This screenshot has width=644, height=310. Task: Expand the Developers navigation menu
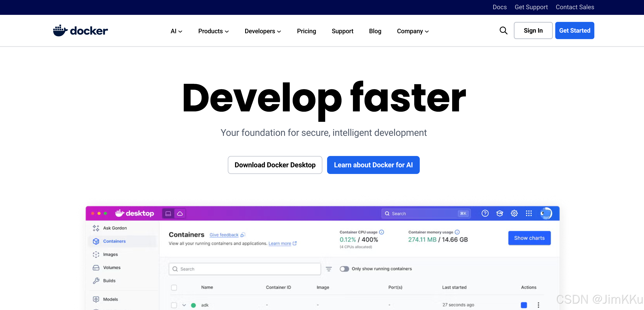pos(263,31)
